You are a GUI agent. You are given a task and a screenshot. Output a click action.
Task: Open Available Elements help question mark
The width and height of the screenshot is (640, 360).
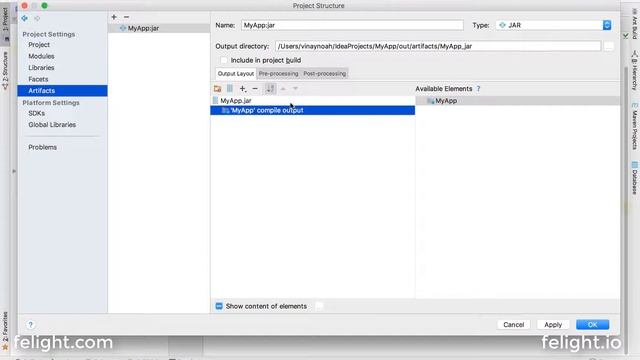[478, 89]
